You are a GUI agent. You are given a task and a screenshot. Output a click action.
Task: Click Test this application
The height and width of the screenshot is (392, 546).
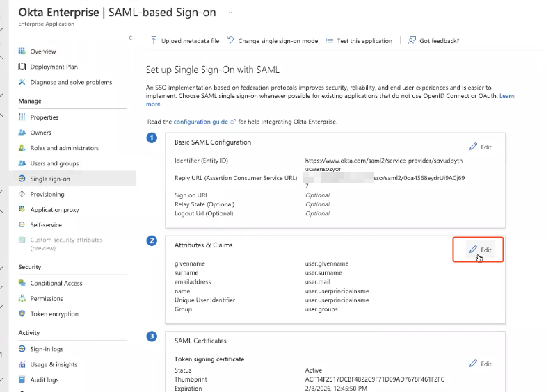coord(359,41)
